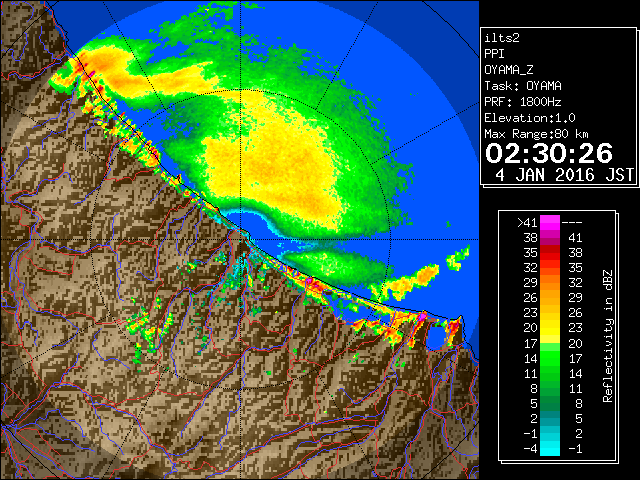Click the "PRF: 1800Hz" value
The image size is (640, 480).
point(523,102)
